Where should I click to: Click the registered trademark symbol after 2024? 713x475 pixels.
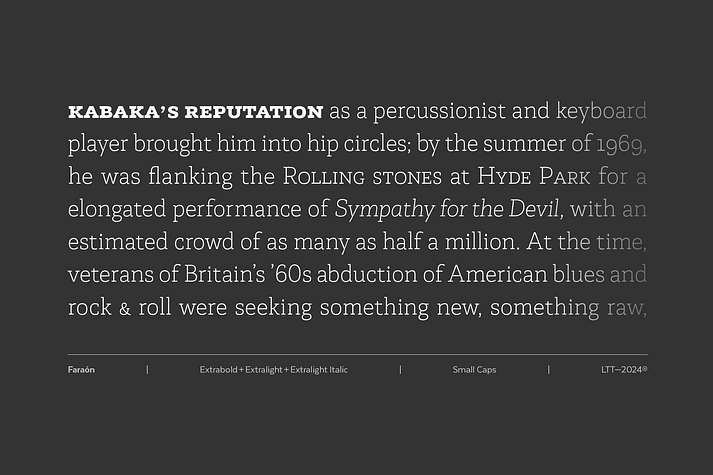click(x=645, y=368)
